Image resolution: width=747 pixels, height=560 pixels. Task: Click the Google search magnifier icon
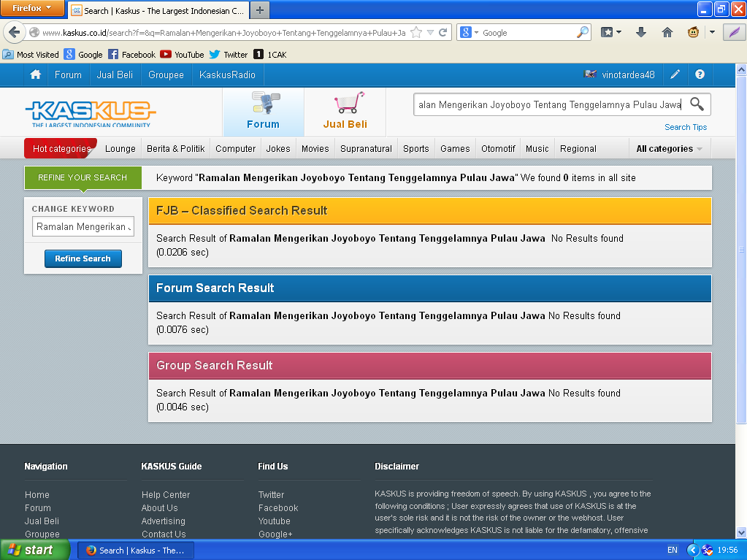[x=582, y=32]
